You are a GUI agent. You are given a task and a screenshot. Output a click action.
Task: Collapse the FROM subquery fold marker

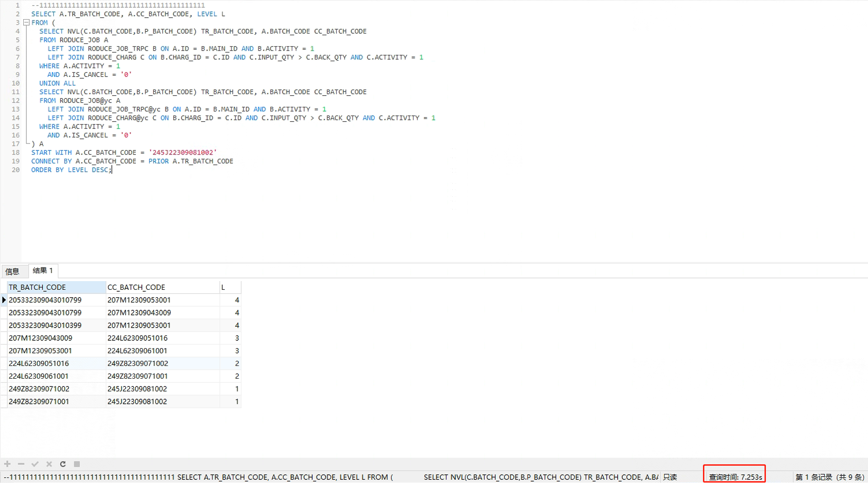point(26,22)
